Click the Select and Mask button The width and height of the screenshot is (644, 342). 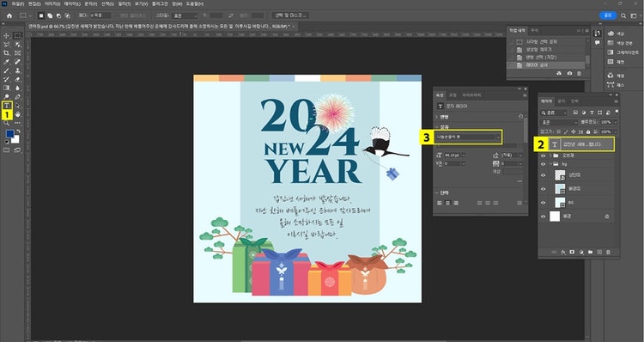click(x=290, y=15)
